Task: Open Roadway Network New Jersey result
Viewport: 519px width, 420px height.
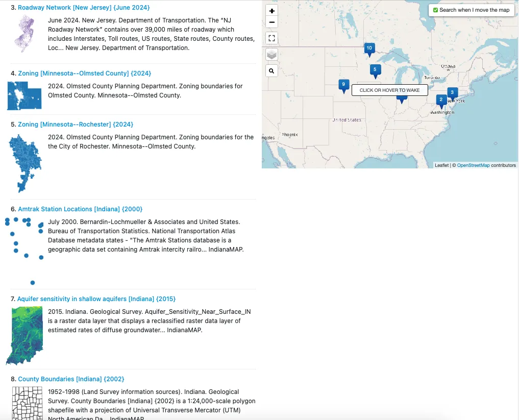Action: point(84,8)
